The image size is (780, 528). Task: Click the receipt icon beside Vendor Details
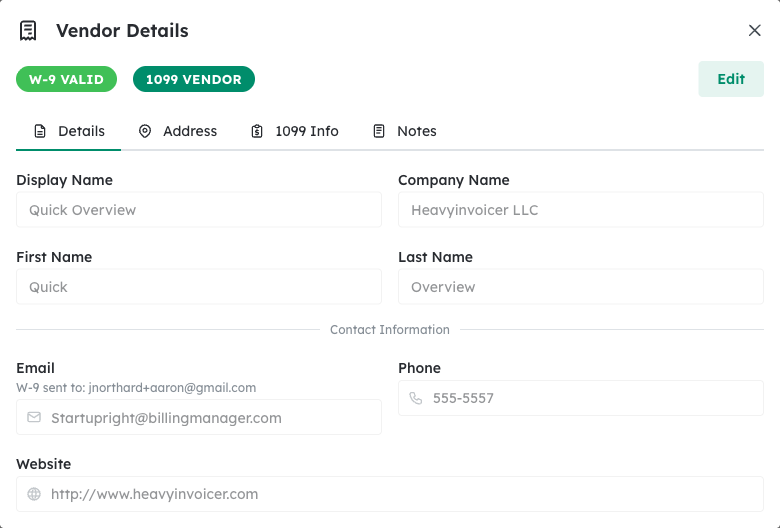point(28,31)
